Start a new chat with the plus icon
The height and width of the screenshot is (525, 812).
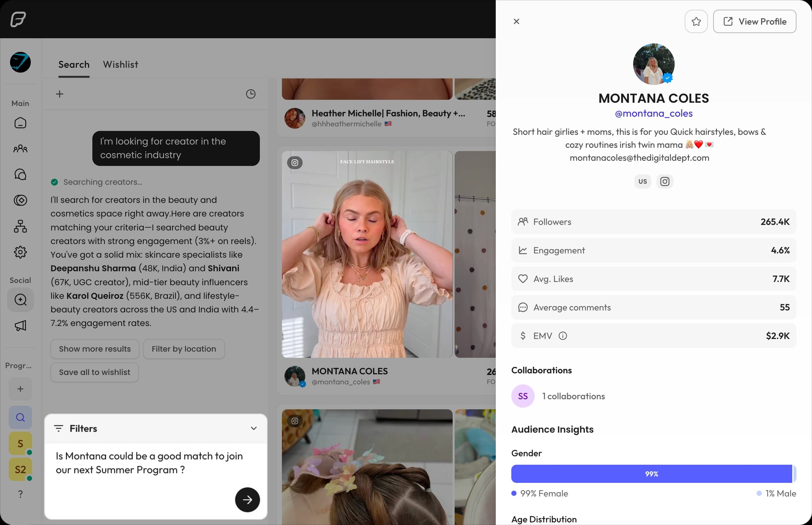[59, 94]
